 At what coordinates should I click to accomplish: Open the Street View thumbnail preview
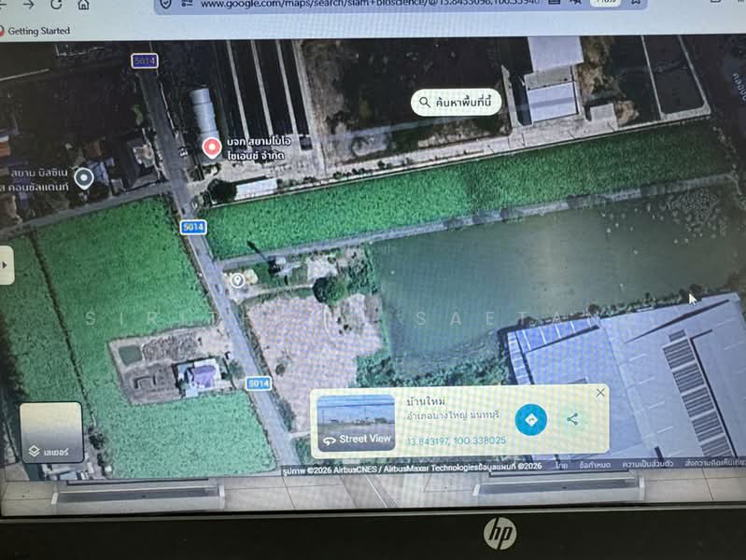356,423
